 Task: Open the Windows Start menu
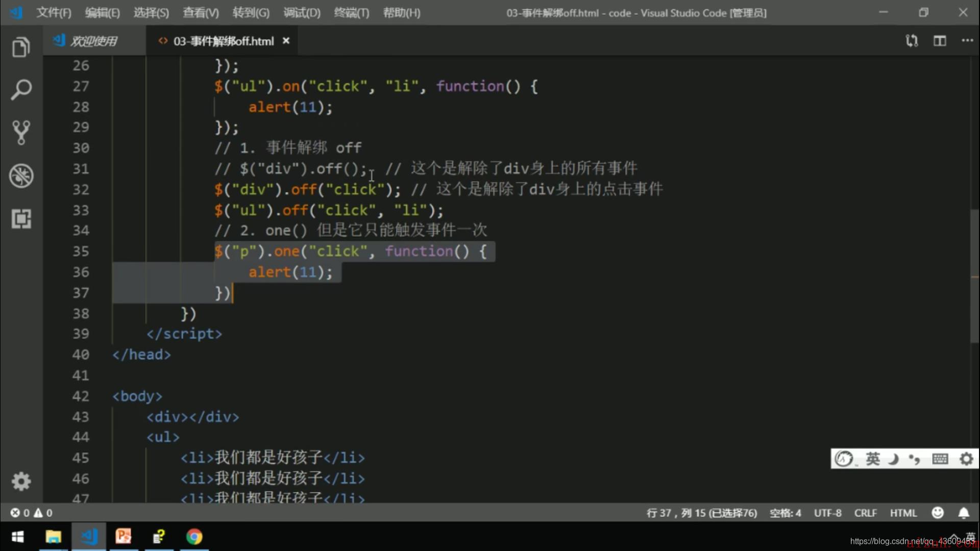click(18, 537)
